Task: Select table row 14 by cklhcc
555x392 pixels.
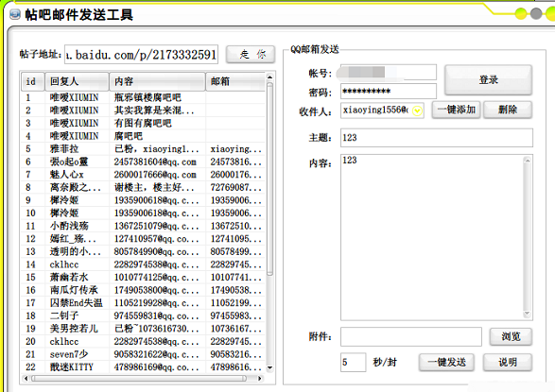Action: coord(143,264)
